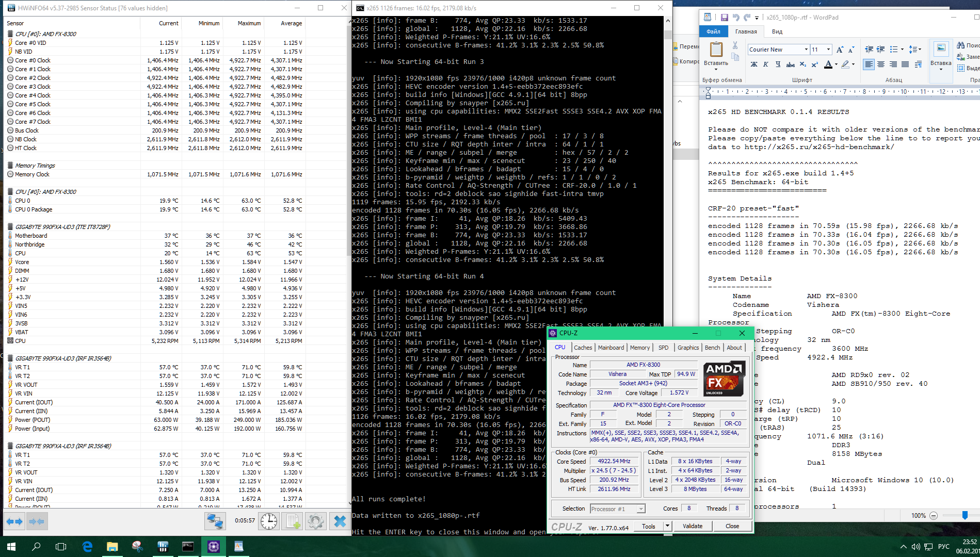980x557 pixels.
Task: Grow font size in WordPad ribbon
Action: 840,50
